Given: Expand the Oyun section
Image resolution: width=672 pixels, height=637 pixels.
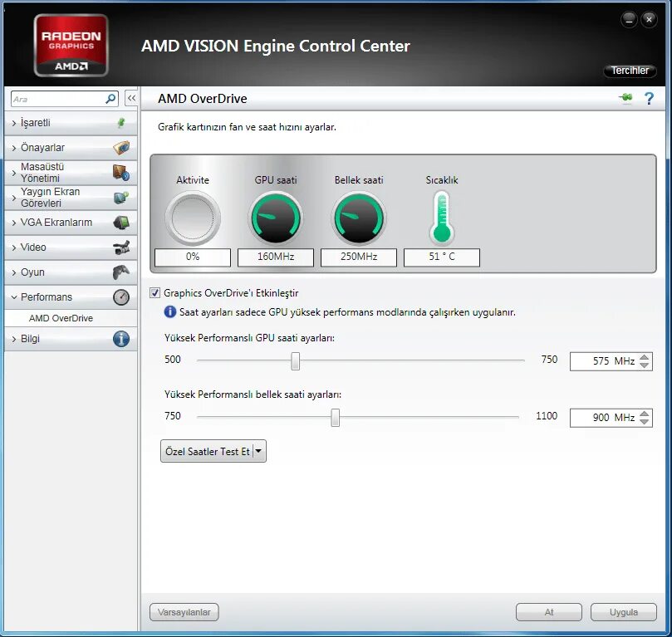Looking at the screenshot, I should 14,272.
